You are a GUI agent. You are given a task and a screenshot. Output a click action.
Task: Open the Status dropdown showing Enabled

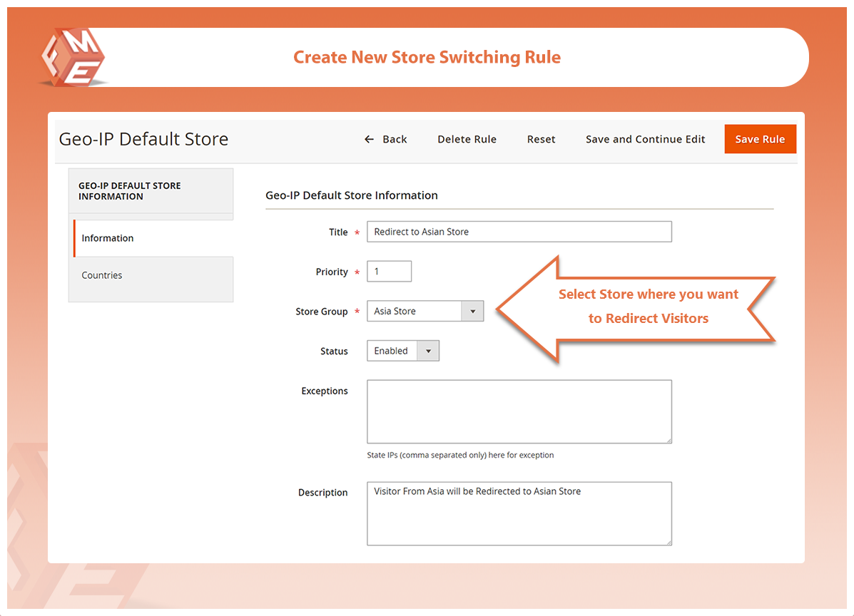tap(392, 351)
